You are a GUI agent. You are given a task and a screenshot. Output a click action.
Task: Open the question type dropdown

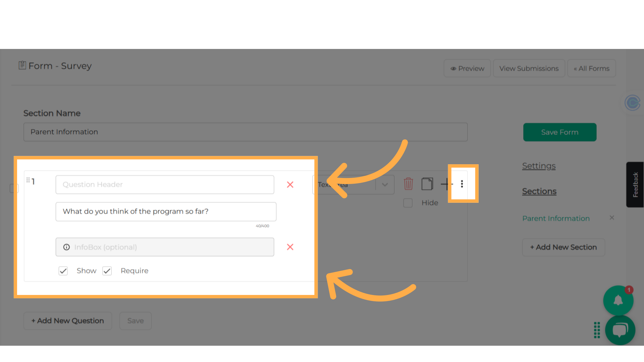(x=353, y=185)
